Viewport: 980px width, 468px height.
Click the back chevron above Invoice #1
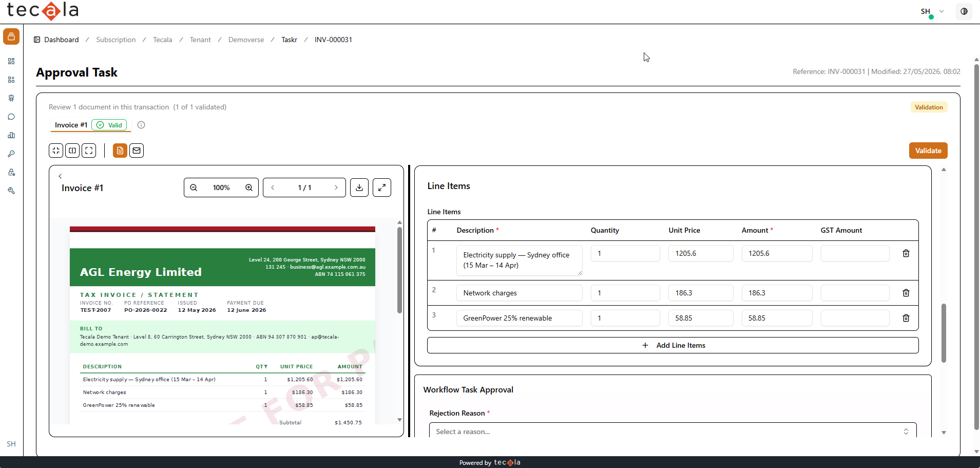[x=60, y=176]
